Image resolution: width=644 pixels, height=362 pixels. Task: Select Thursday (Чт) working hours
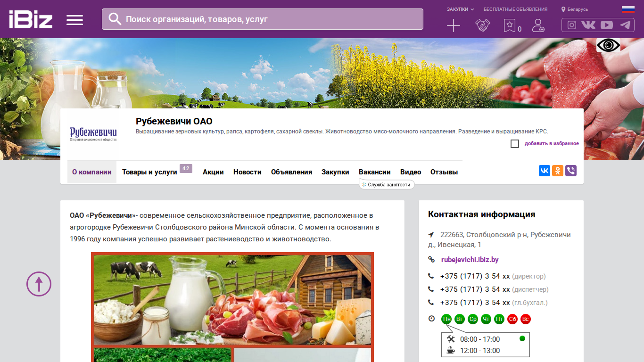coord(486,319)
